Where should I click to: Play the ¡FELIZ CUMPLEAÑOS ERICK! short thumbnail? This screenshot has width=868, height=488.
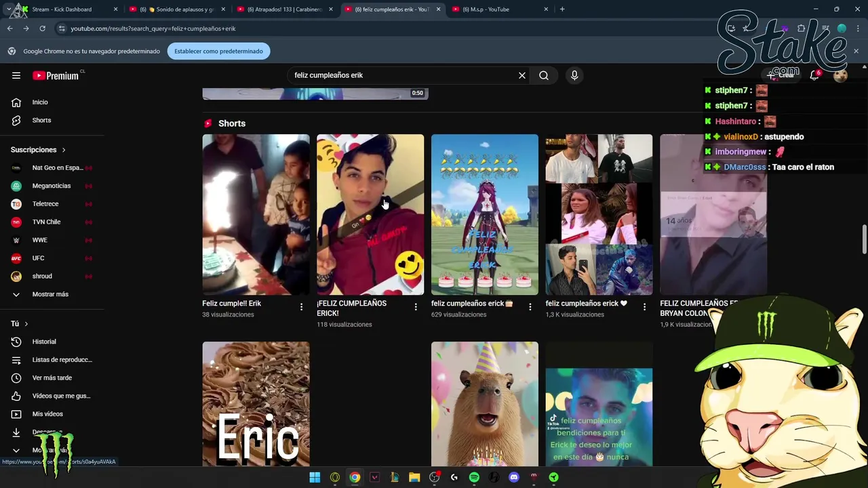[x=370, y=214]
